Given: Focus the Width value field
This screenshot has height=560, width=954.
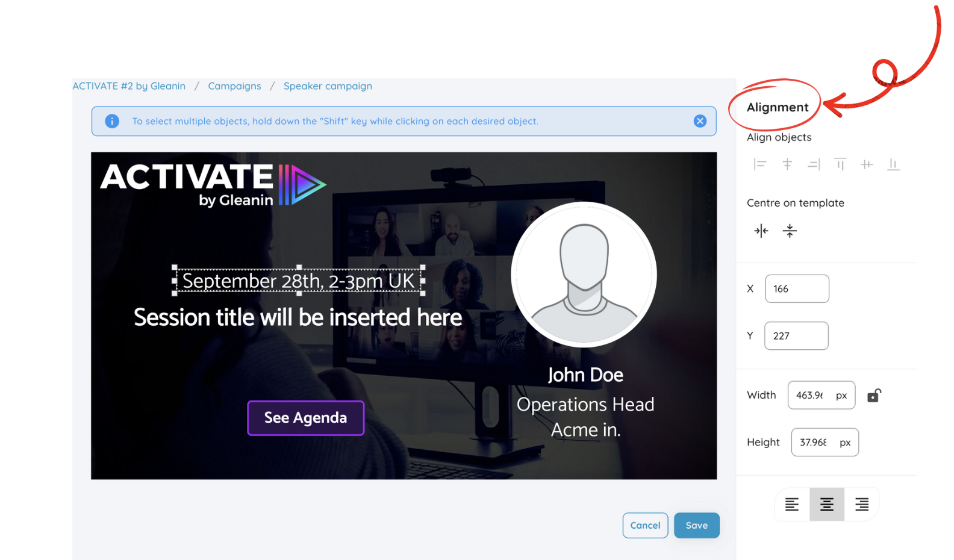Looking at the screenshot, I should point(810,396).
